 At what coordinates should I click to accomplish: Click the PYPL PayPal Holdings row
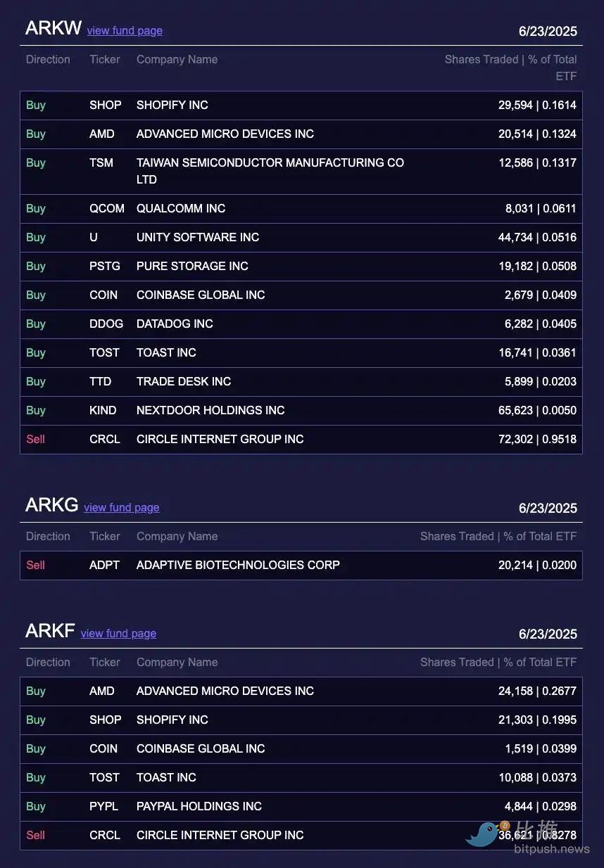(x=301, y=806)
